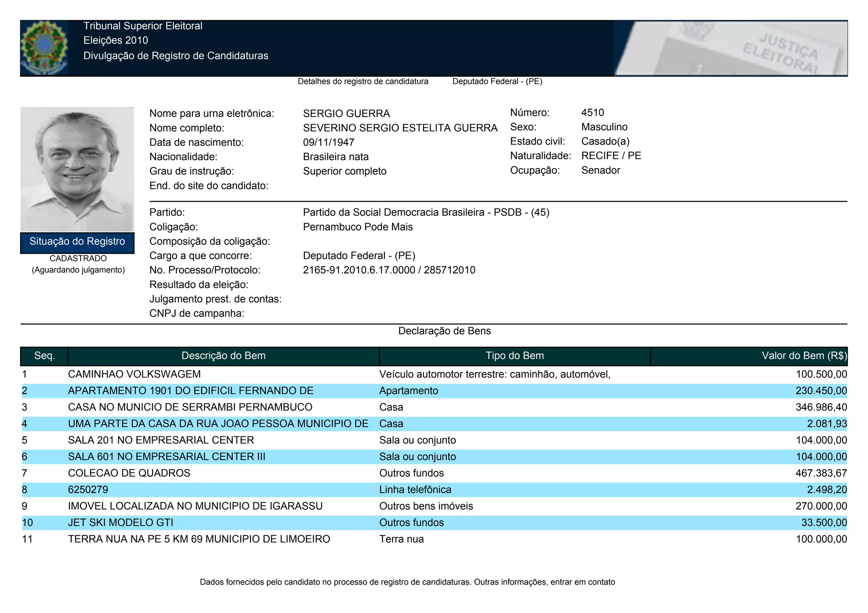This screenshot has width=868, height=613.
Task: Click the JET SKI MODELO GTI row
Action: point(121,523)
